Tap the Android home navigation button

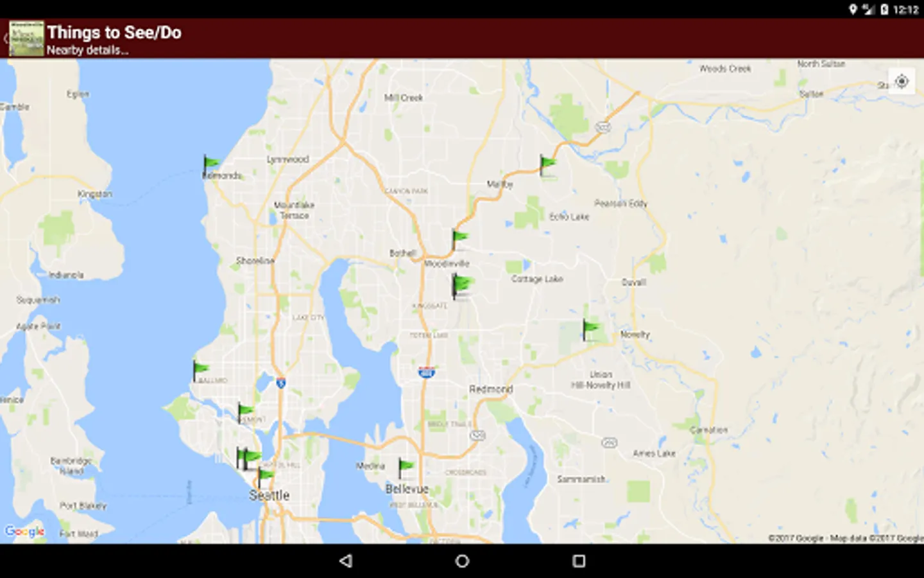pyautogui.click(x=462, y=561)
